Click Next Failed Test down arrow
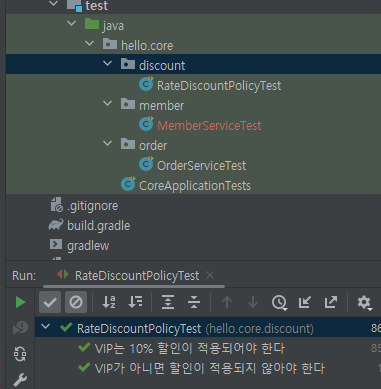381x389 pixels. click(x=253, y=302)
